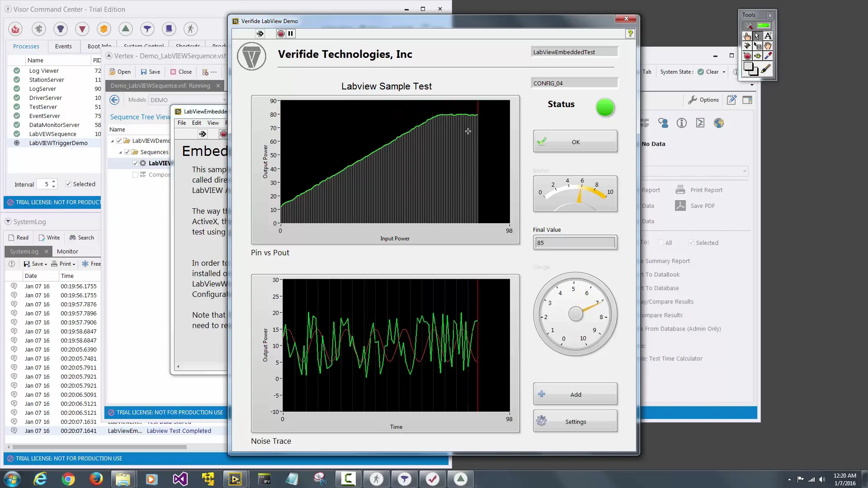Open the Edit menu in LabViewEmbedded window
This screenshot has width=868, height=488.
coord(196,122)
